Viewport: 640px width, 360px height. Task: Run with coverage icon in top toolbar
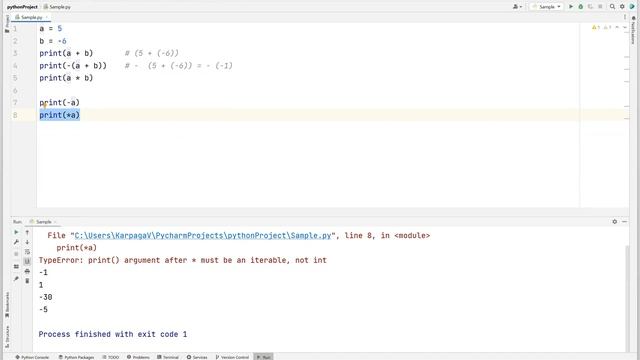[590, 7]
